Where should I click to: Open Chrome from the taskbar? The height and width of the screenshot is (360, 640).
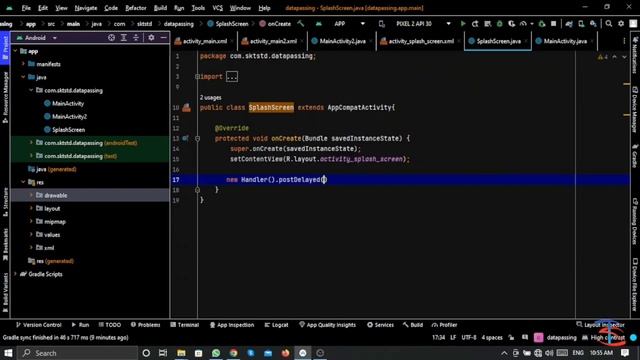[233, 353]
